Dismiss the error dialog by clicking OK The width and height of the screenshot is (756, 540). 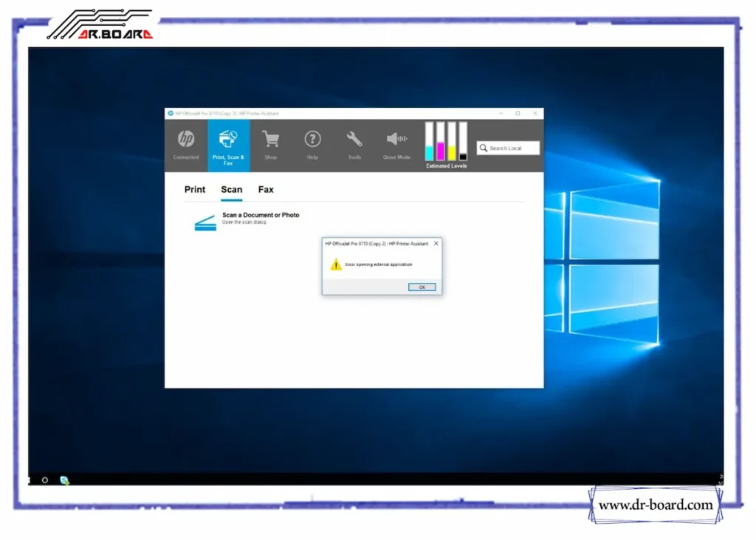tap(421, 287)
